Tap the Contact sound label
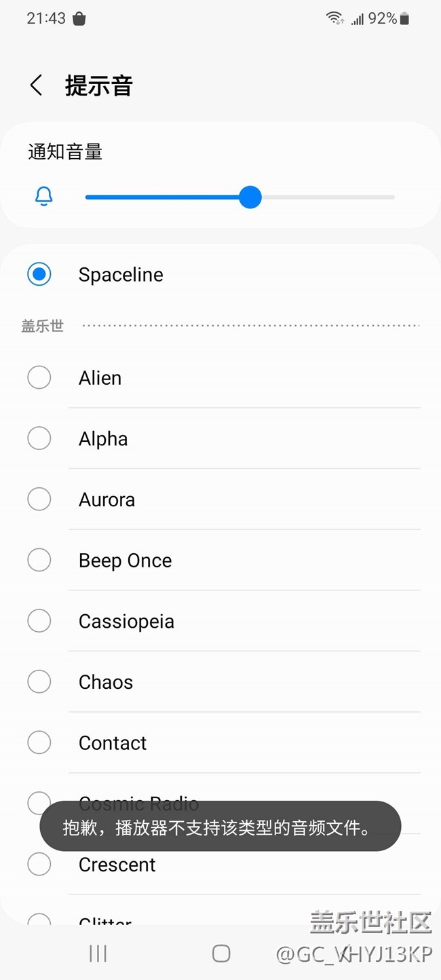The width and height of the screenshot is (441, 980). point(113,743)
